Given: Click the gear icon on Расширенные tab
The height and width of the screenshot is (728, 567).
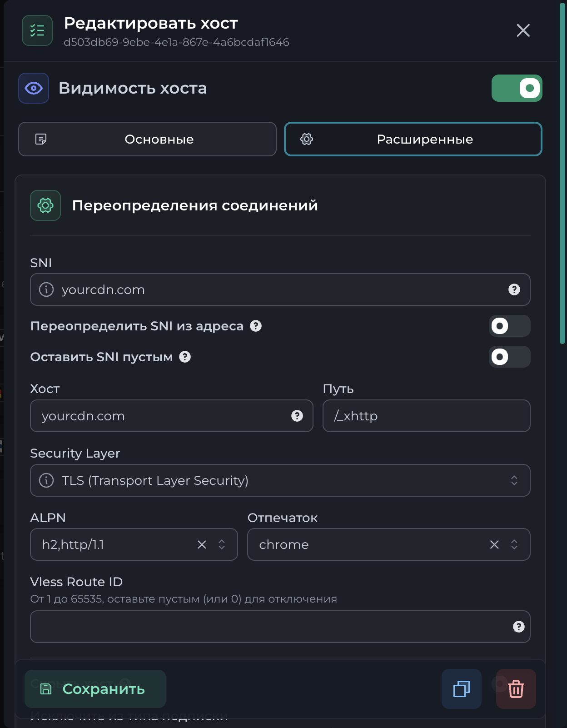Looking at the screenshot, I should coord(307,139).
